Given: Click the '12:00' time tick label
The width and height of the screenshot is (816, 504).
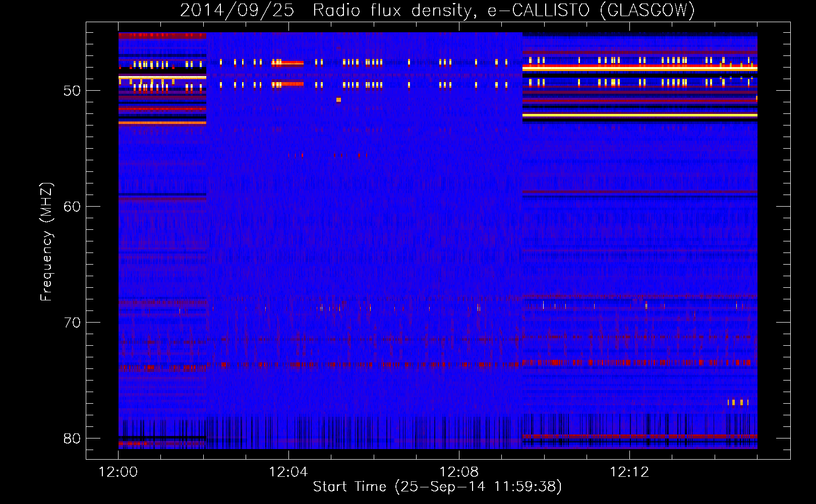Looking at the screenshot, I should pyautogui.click(x=118, y=472).
